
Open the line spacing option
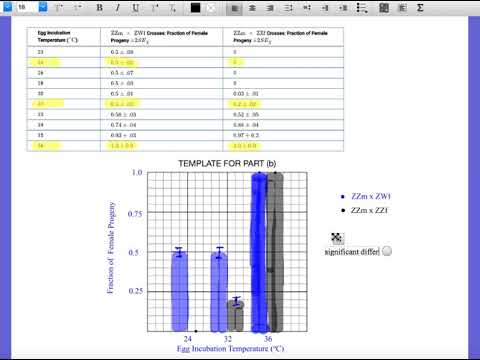tap(307, 8)
